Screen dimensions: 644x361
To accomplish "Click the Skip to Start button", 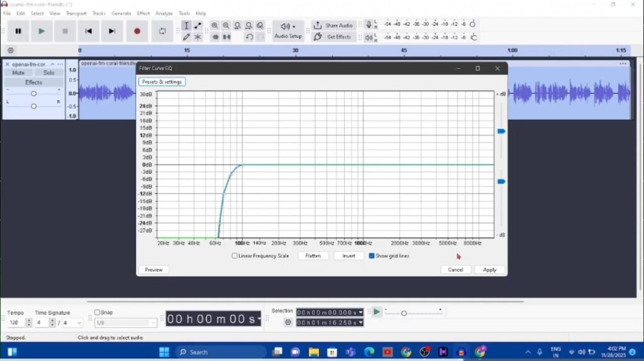I will (x=89, y=31).
